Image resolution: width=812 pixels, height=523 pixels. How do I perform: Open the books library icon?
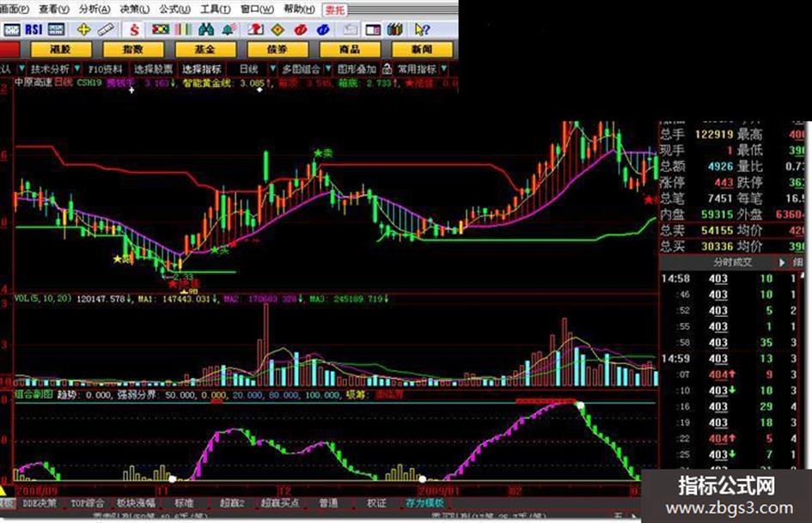(x=395, y=29)
